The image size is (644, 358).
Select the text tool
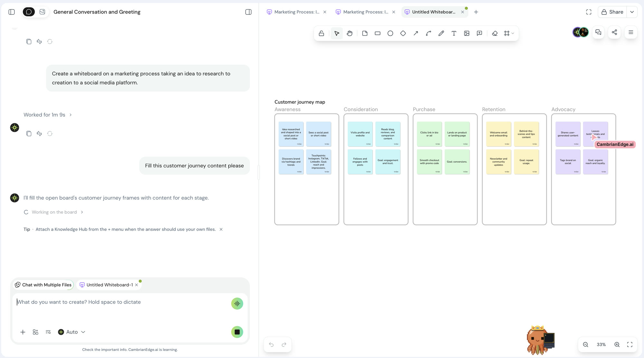(x=454, y=33)
